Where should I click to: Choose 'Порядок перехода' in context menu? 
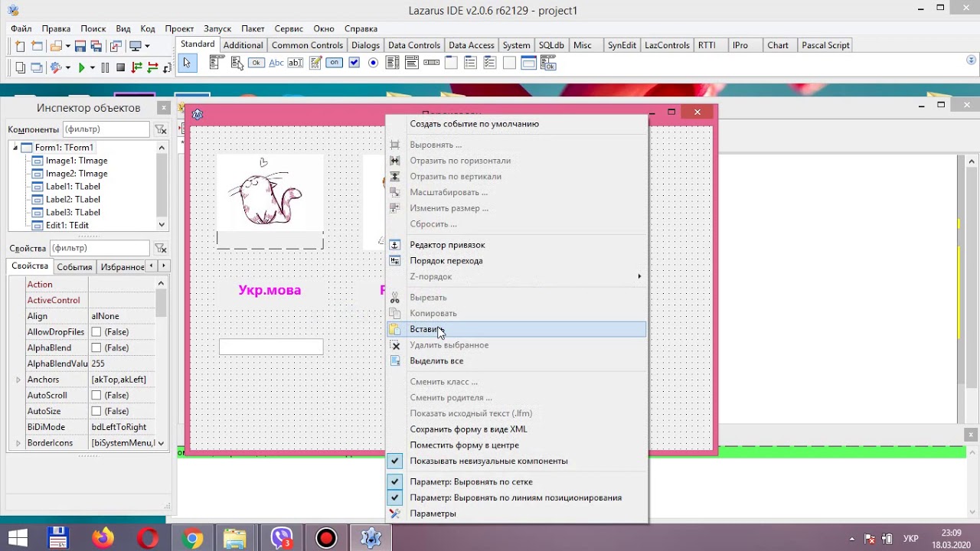517,261
